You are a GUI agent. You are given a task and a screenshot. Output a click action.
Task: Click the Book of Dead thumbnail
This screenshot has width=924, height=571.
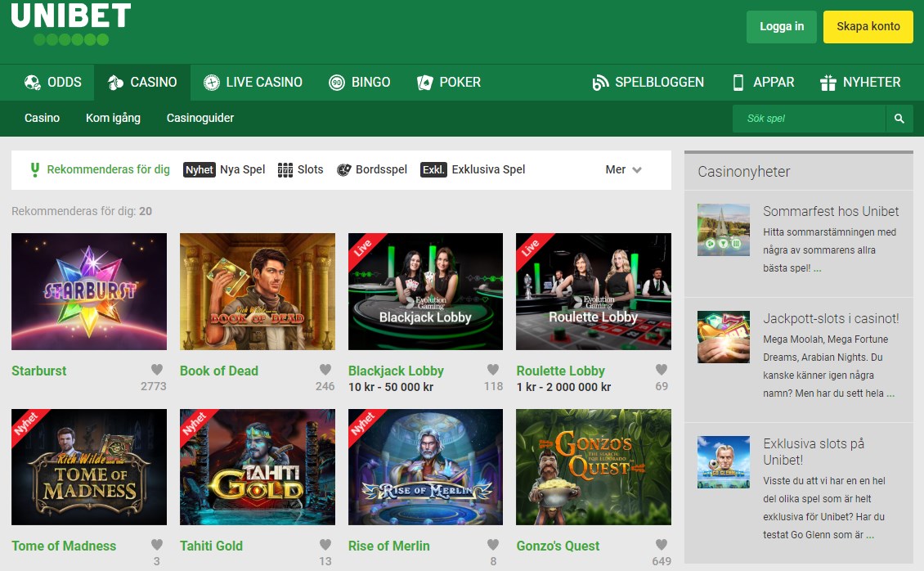coord(258,291)
